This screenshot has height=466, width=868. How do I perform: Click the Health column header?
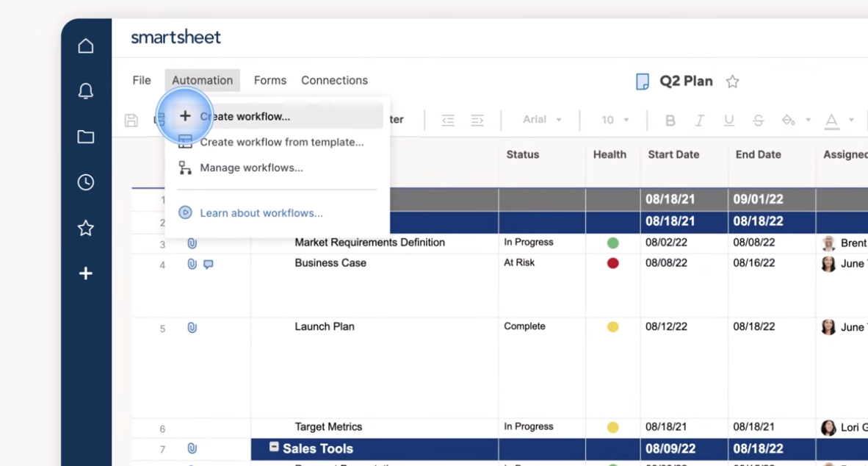coord(610,154)
